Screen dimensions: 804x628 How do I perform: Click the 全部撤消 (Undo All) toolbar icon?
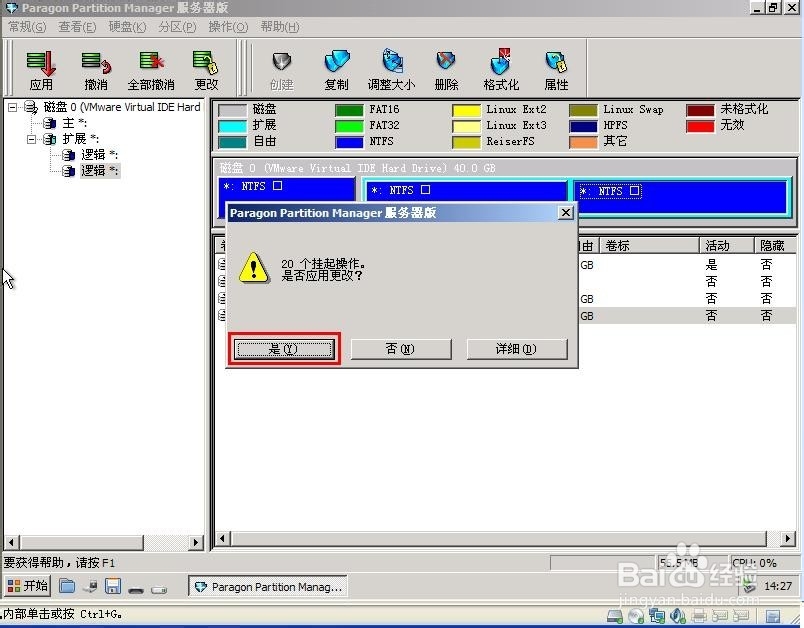pos(151,70)
